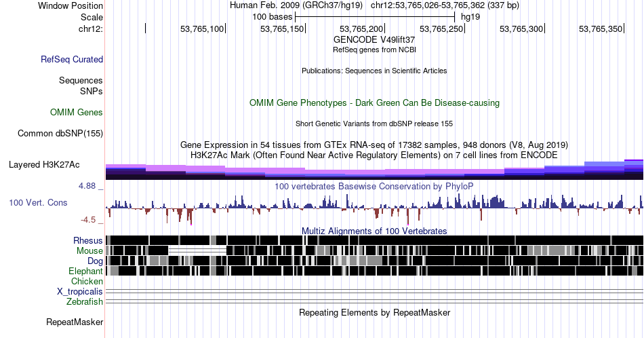Click Short Genetic Variants from dbSNP title
The height and width of the screenshot is (338, 644).
tap(374, 124)
